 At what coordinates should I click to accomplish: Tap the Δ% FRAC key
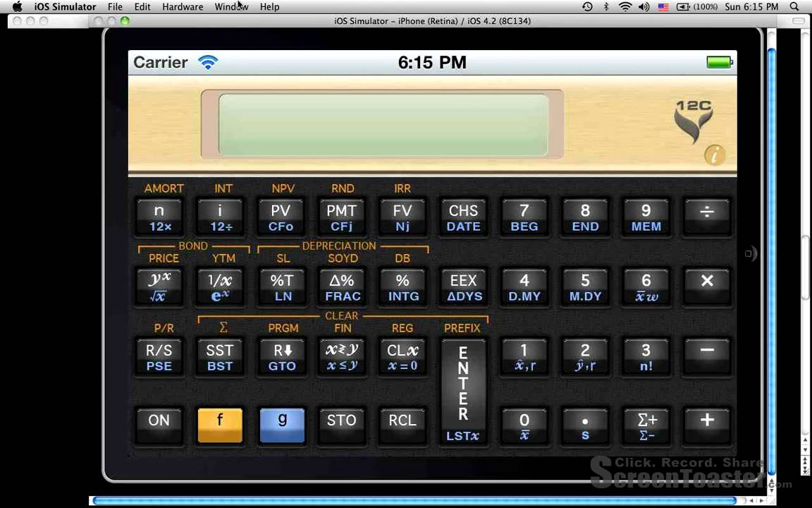coord(342,287)
